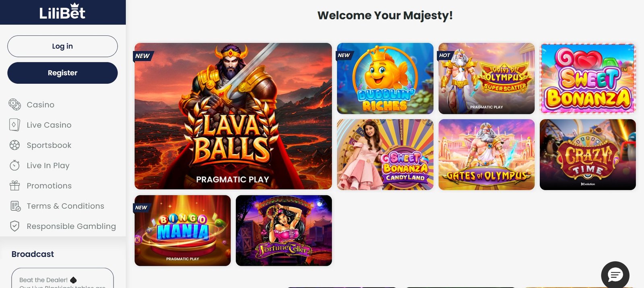Open the Bingo Mania game tile
The image size is (644, 288).
pyautogui.click(x=183, y=230)
